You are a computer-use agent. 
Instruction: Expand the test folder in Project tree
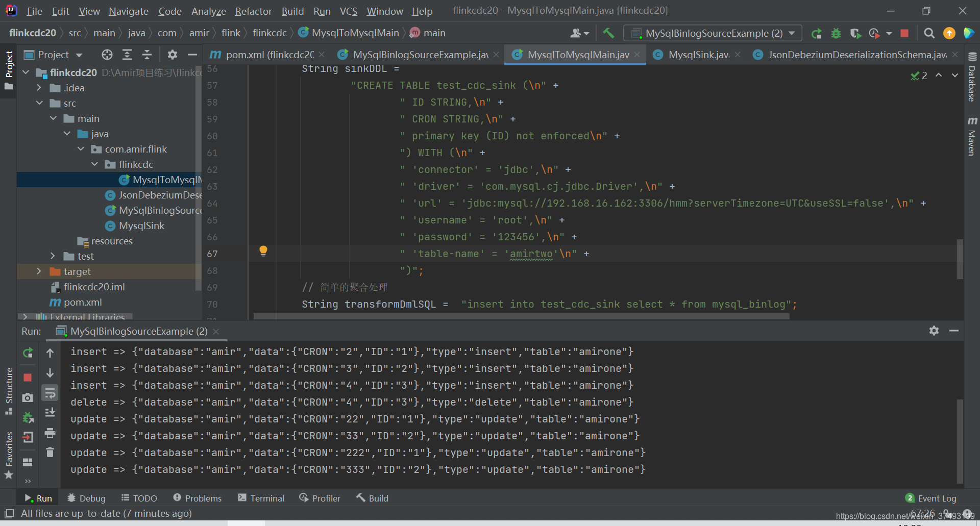click(x=53, y=256)
